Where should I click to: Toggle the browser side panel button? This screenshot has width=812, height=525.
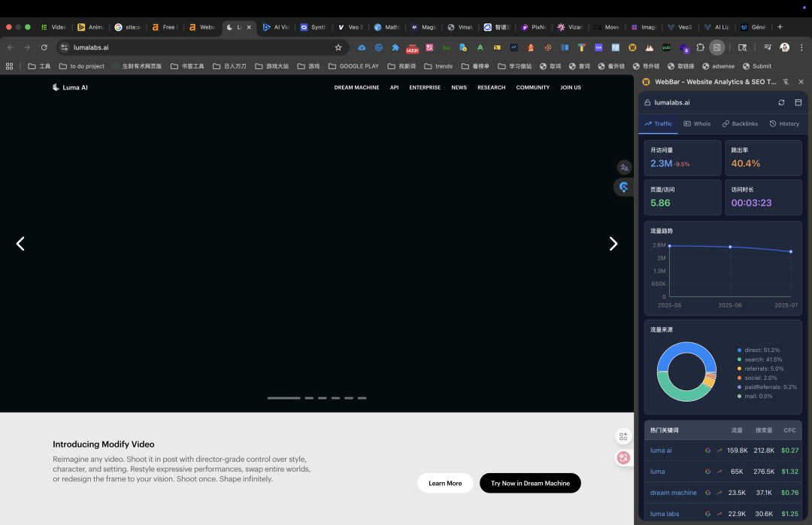tap(717, 47)
